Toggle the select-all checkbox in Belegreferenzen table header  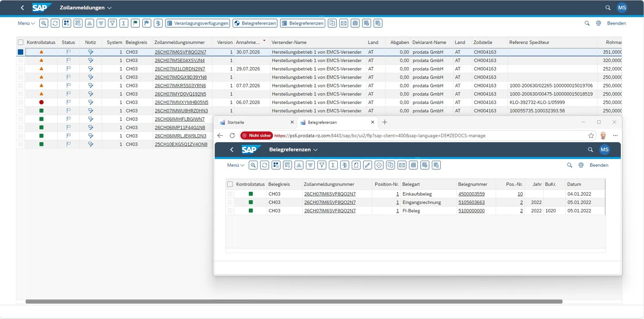point(230,184)
